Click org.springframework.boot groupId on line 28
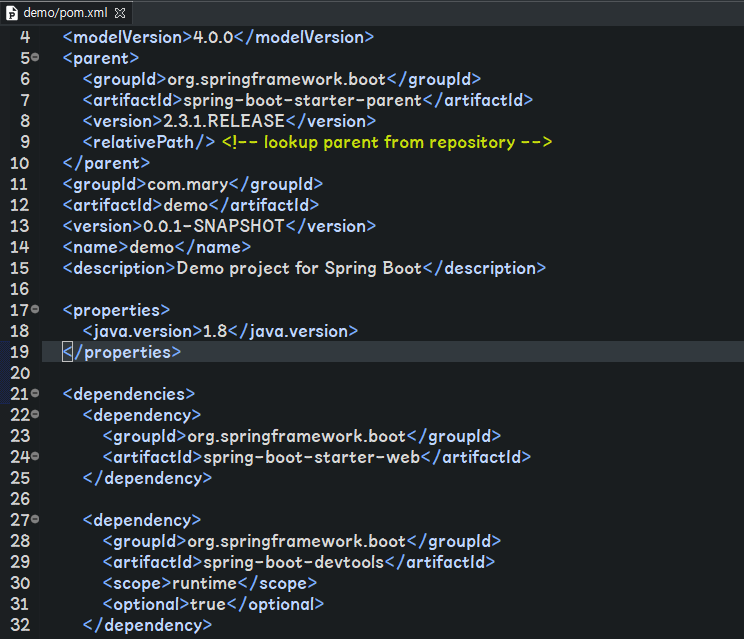Image resolution: width=744 pixels, height=639 pixels. tap(297, 541)
